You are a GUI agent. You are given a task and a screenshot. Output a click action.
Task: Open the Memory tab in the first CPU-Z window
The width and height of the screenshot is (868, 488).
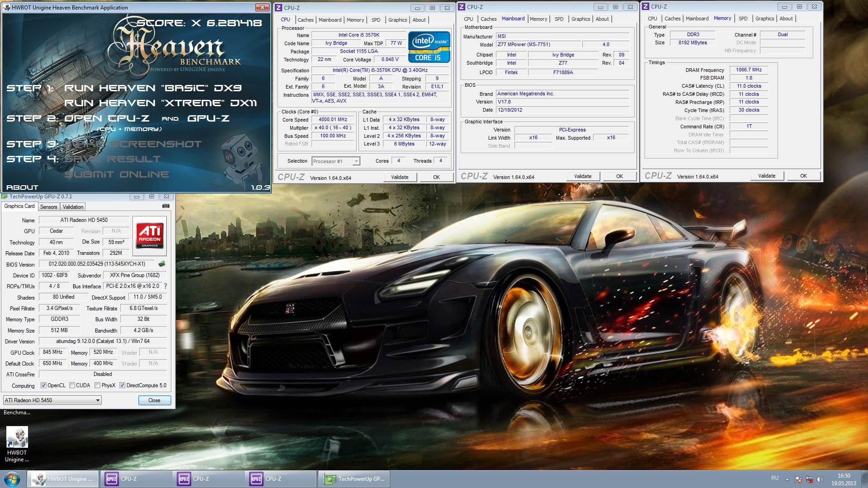tap(355, 20)
